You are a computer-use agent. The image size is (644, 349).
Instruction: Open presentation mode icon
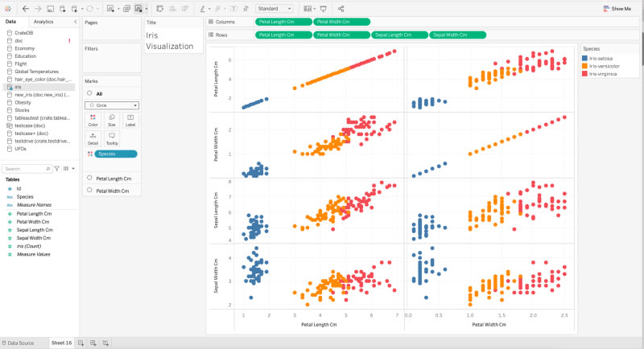coord(324,9)
